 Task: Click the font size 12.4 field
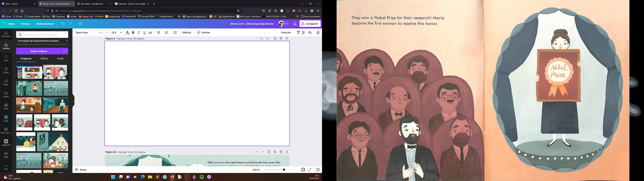114,33
